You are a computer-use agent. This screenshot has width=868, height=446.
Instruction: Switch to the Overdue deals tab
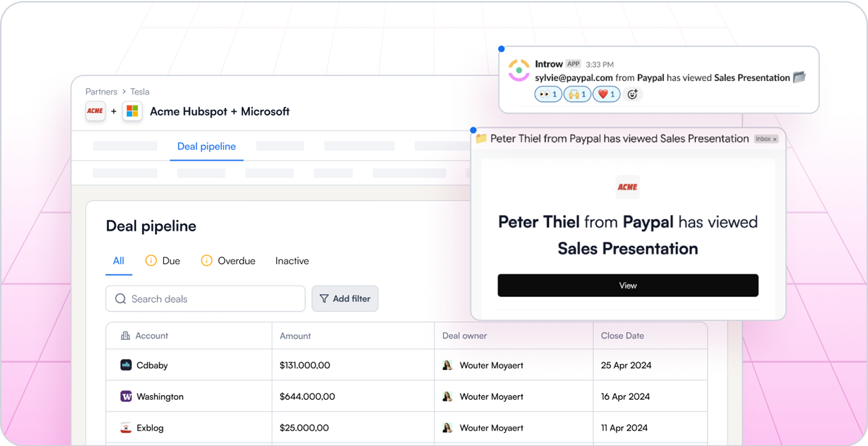coord(228,261)
